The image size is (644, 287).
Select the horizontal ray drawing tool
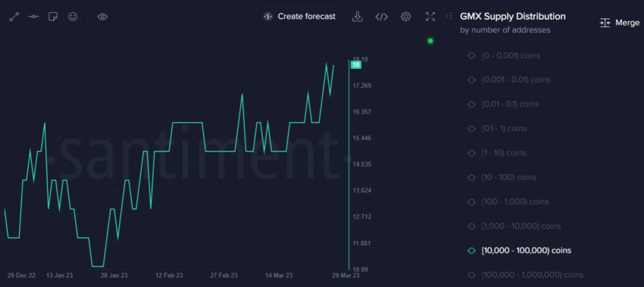pyautogui.click(x=33, y=17)
